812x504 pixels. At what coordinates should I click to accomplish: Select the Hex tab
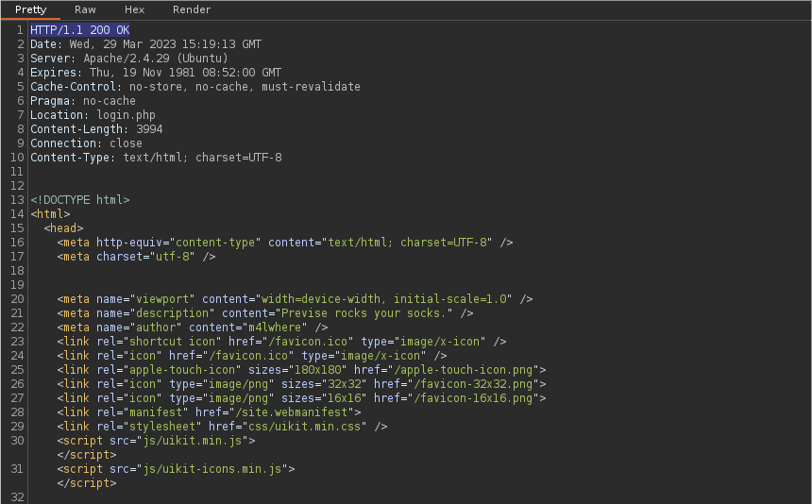(x=134, y=9)
